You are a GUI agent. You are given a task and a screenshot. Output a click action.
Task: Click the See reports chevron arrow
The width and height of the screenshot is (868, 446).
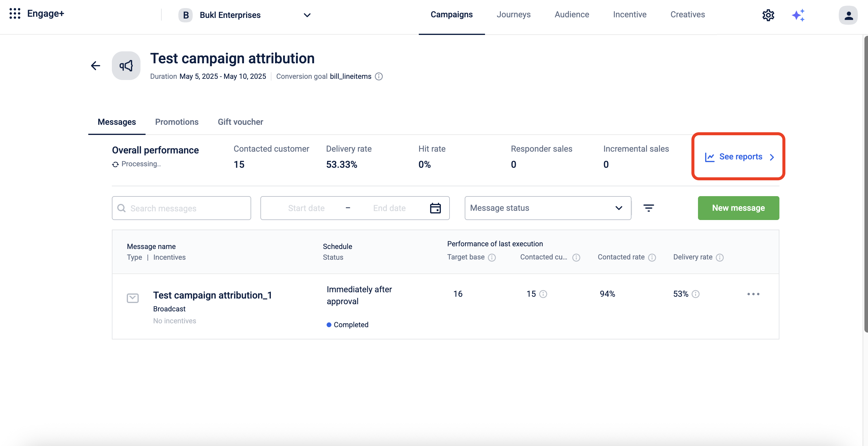tap(772, 157)
